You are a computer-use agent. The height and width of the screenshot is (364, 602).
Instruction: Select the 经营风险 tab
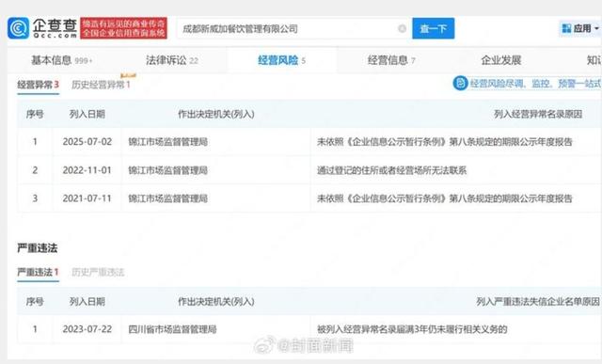point(281,60)
